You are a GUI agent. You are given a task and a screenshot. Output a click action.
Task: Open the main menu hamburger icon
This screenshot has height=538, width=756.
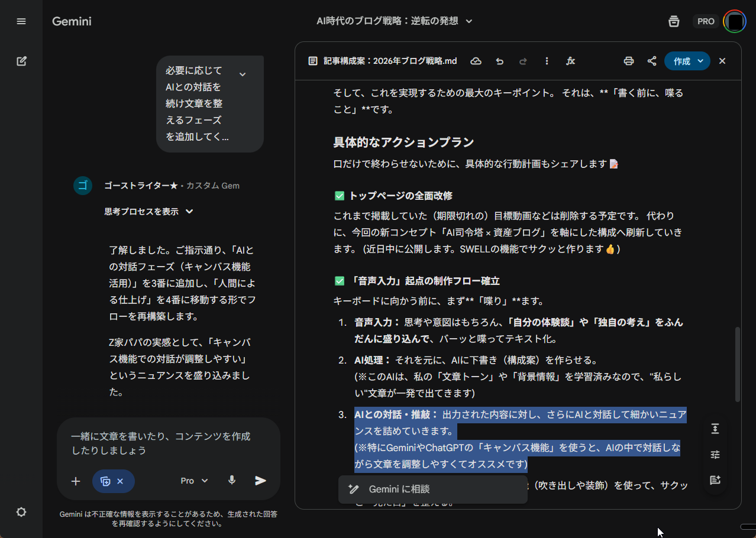21,21
